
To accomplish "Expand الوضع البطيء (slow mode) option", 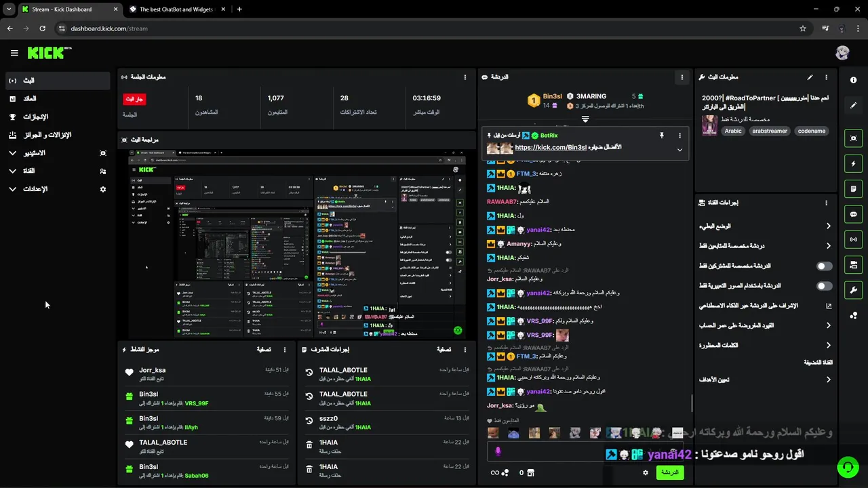I will 765,226.
